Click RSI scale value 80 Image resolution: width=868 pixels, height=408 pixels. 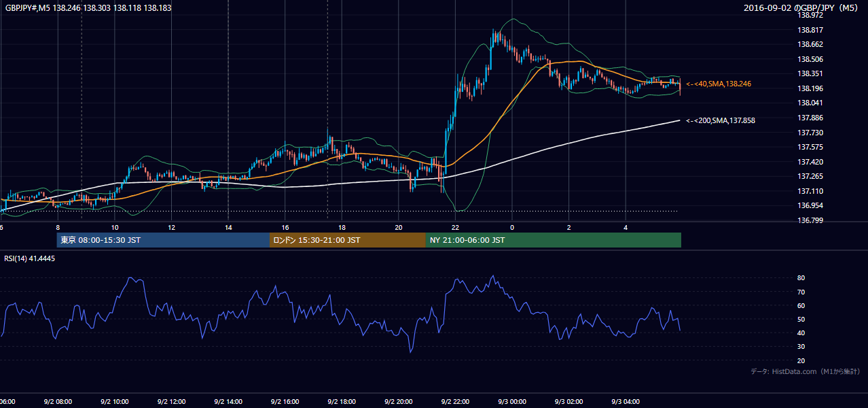[801, 278]
